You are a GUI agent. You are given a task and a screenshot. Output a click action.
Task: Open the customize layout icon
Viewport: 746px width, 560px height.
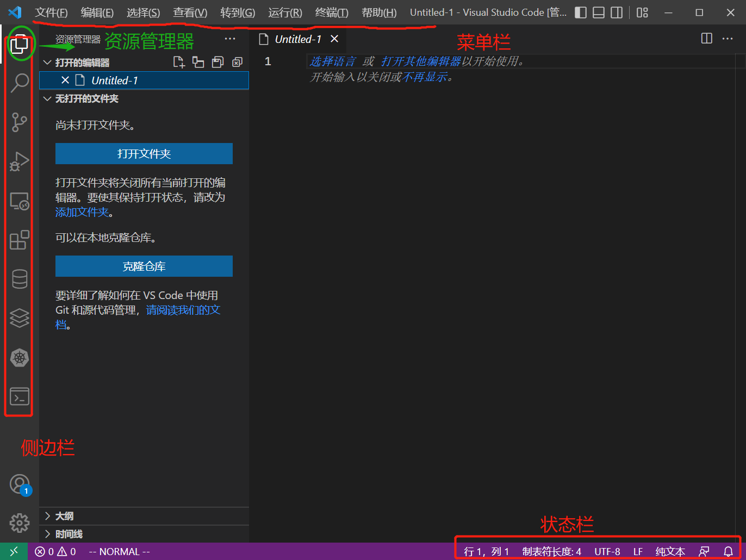click(x=642, y=13)
